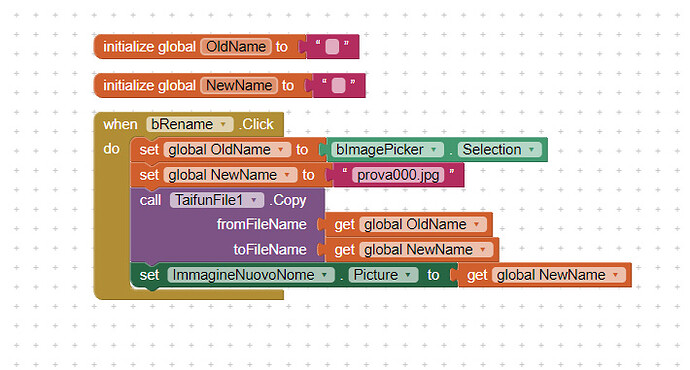Click empty text string of NewName initializer
The image size is (690, 370).
338,85
